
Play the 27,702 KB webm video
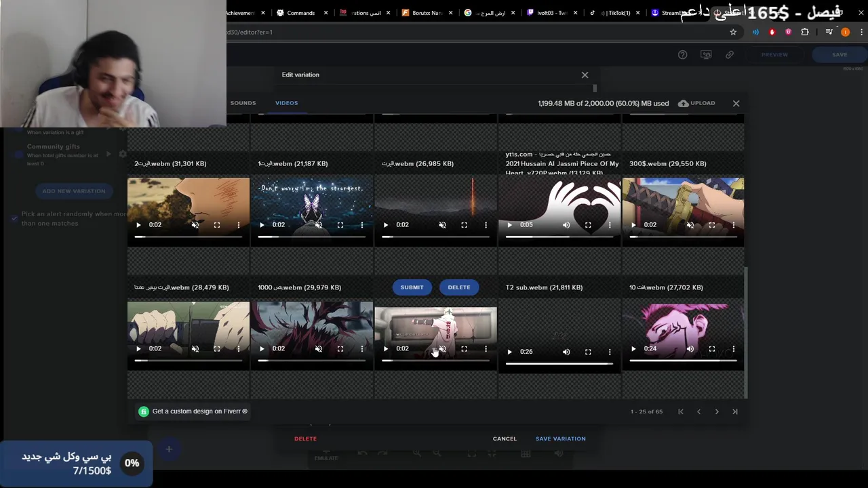(x=633, y=348)
